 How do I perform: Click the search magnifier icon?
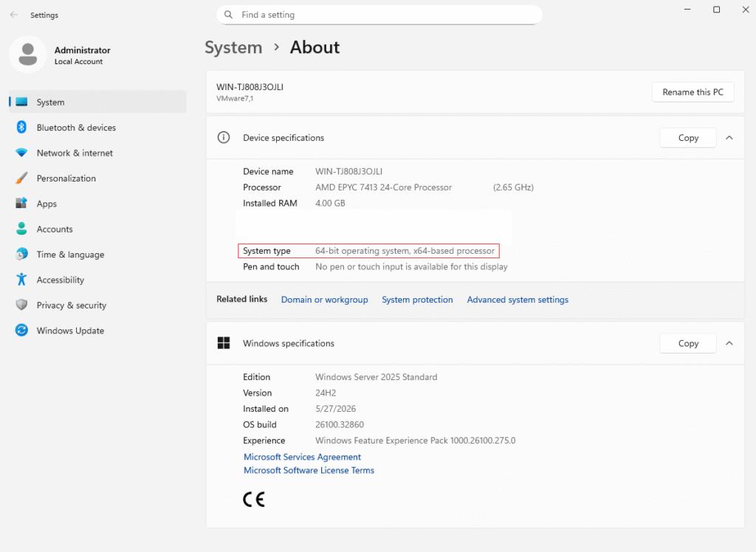(229, 15)
